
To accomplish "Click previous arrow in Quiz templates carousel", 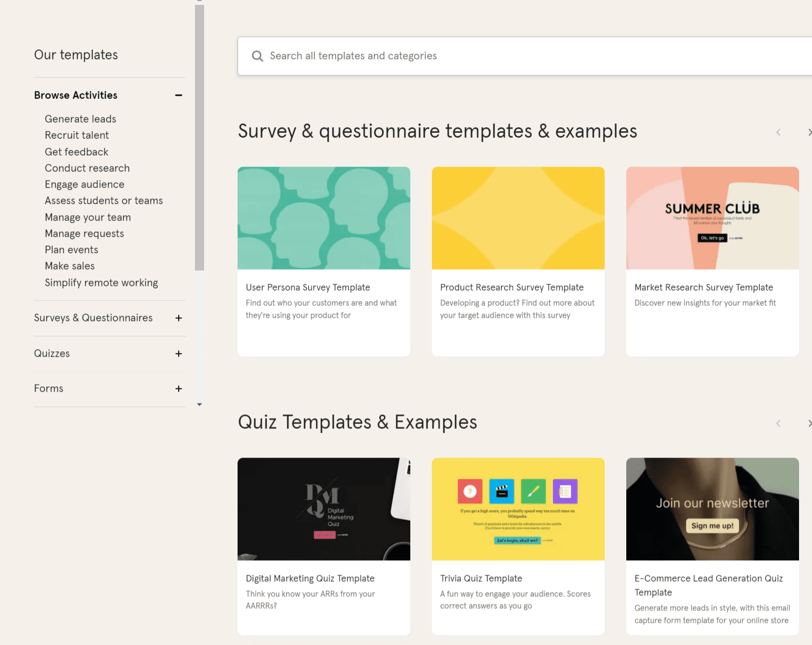I will pos(778,424).
